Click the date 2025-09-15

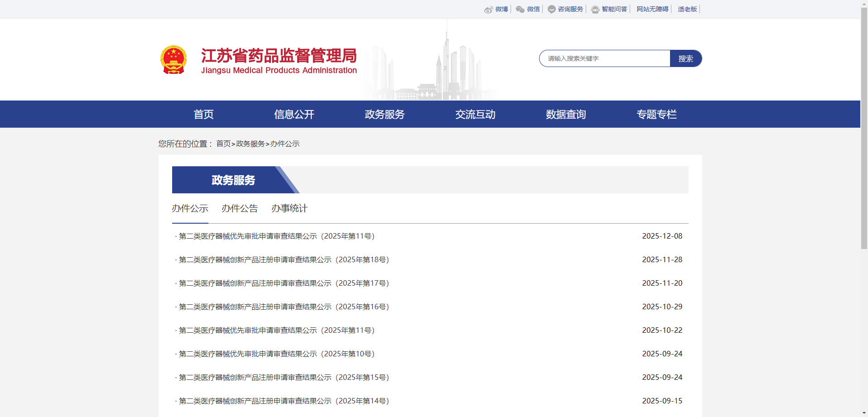(662, 401)
